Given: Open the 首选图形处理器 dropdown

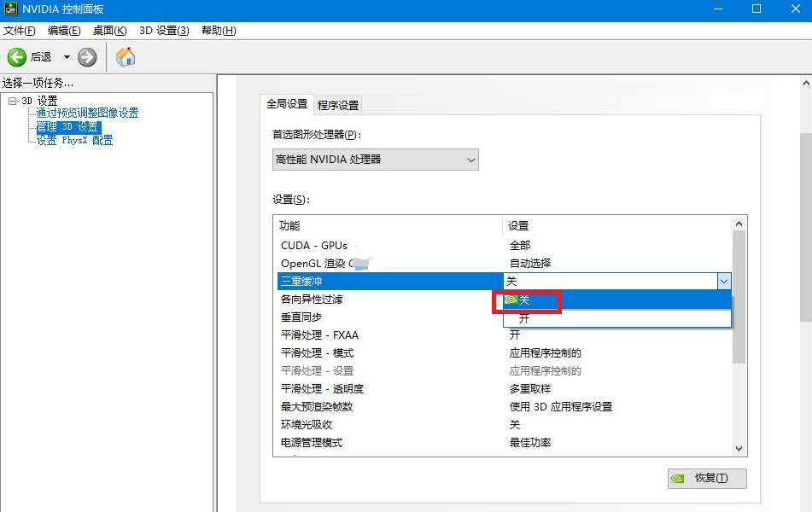Looking at the screenshot, I should pyautogui.click(x=376, y=160).
